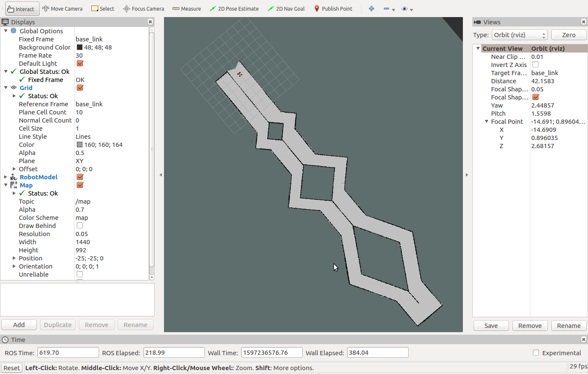
Task: Collapse the Global Options tree
Action: coord(6,31)
